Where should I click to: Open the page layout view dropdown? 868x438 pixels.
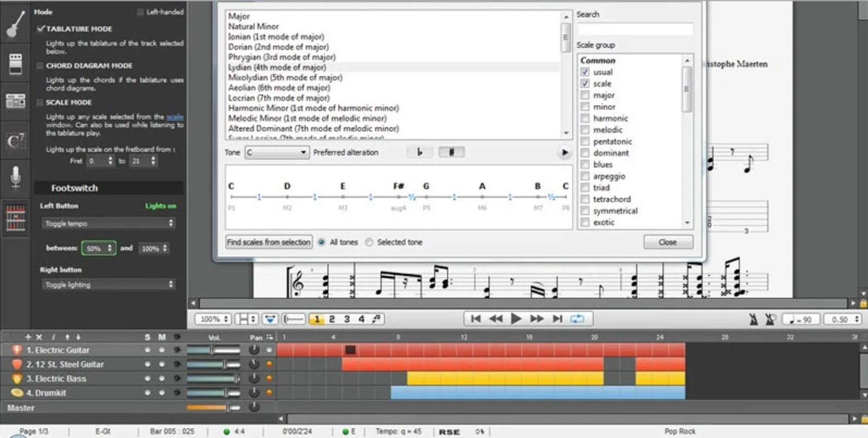click(246, 319)
